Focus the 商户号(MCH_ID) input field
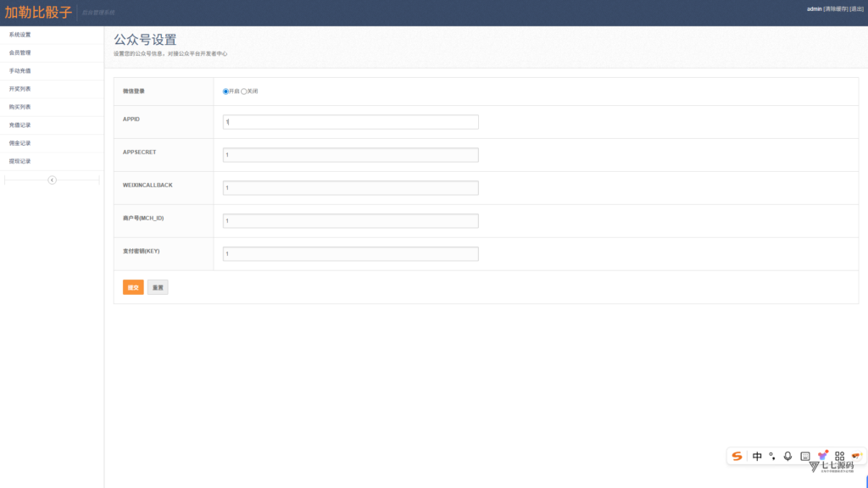This screenshot has width=868, height=488. click(350, 221)
